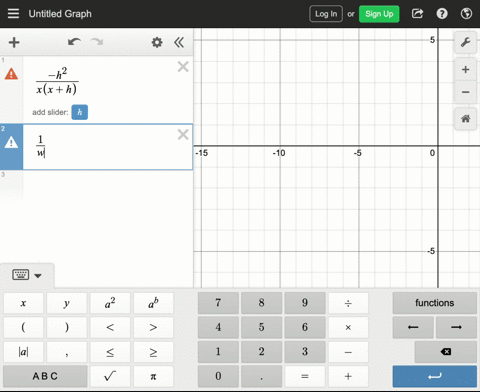This screenshot has width=480, height=392.
Task: Insert a close parenthesis
Action: click(67, 327)
